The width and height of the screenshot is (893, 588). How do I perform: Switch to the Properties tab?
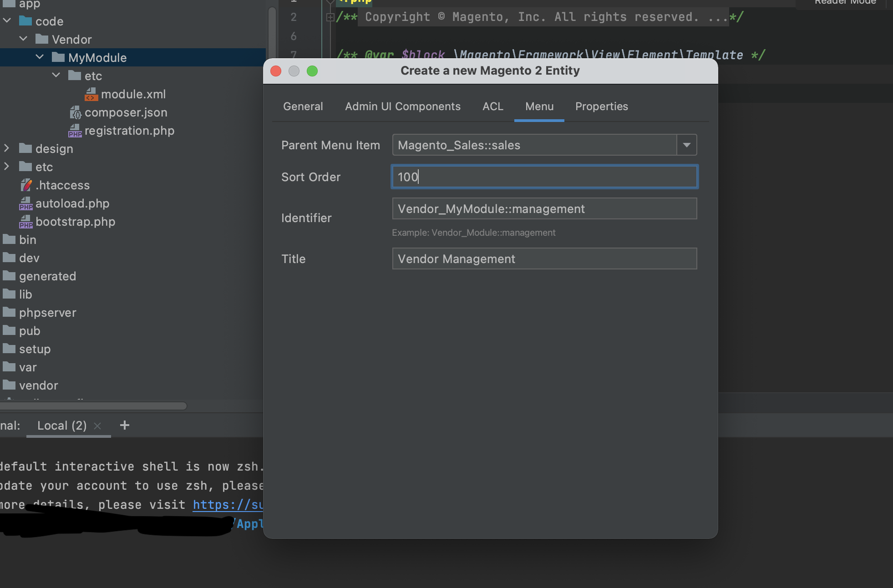click(x=601, y=106)
